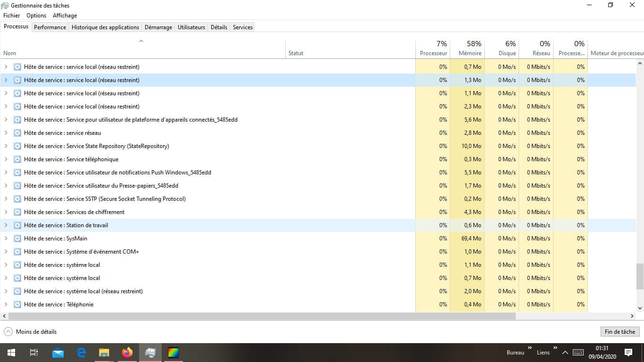Open Task View from the taskbar
The image size is (644, 362).
coord(34,353)
